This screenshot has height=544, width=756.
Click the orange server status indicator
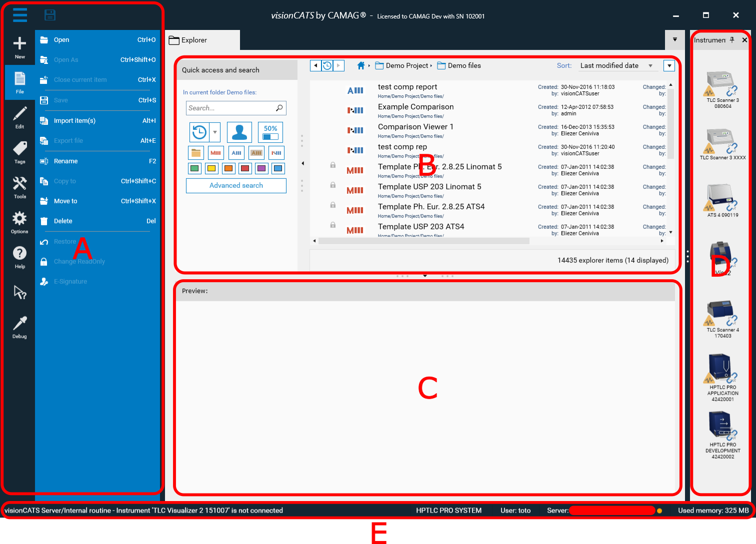click(659, 511)
